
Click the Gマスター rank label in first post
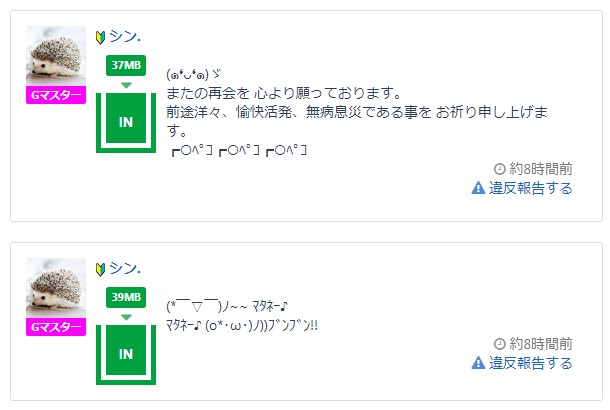tap(56, 95)
